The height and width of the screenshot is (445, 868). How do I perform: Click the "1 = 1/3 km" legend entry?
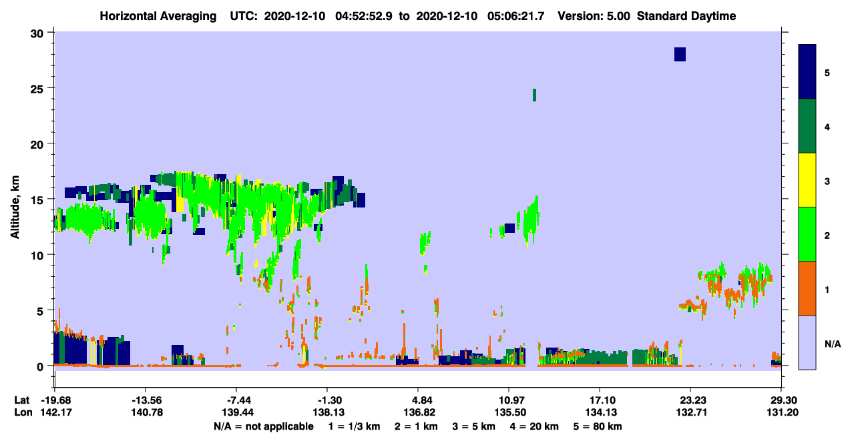click(354, 426)
